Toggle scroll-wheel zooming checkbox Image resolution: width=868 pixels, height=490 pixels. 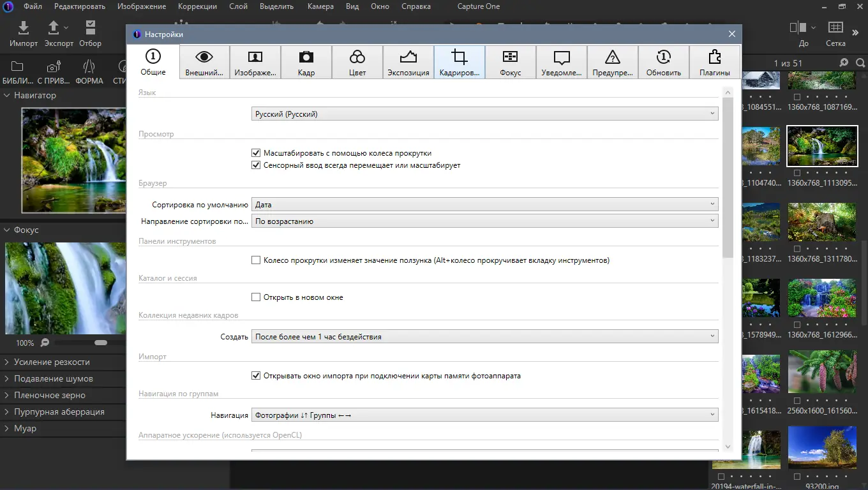[x=256, y=153]
